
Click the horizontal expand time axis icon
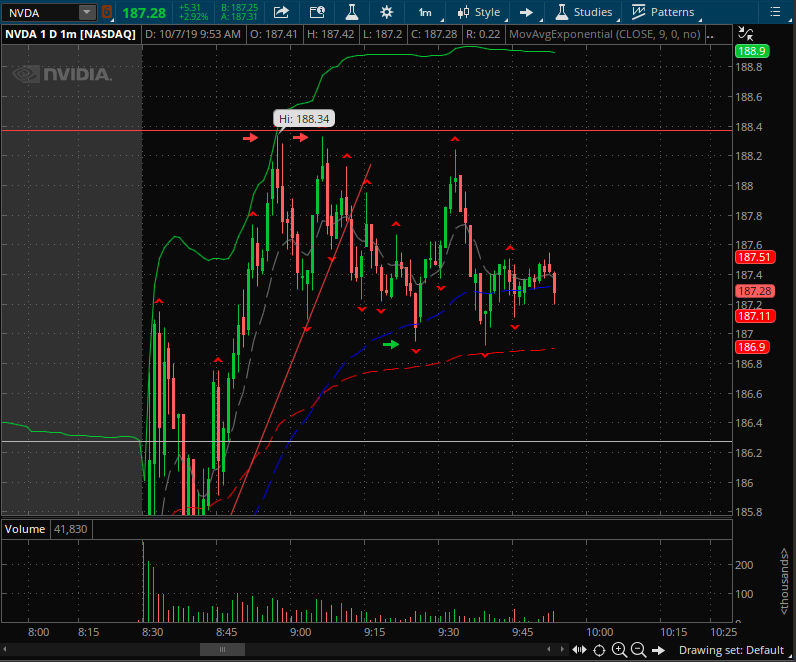pyautogui.click(x=579, y=650)
